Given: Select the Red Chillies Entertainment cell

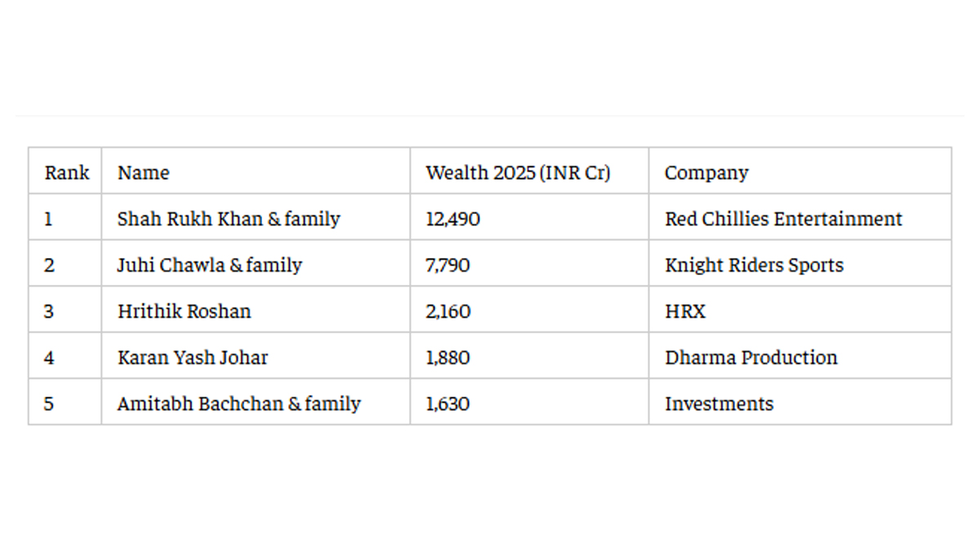Looking at the screenshot, I should pos(783,219).
